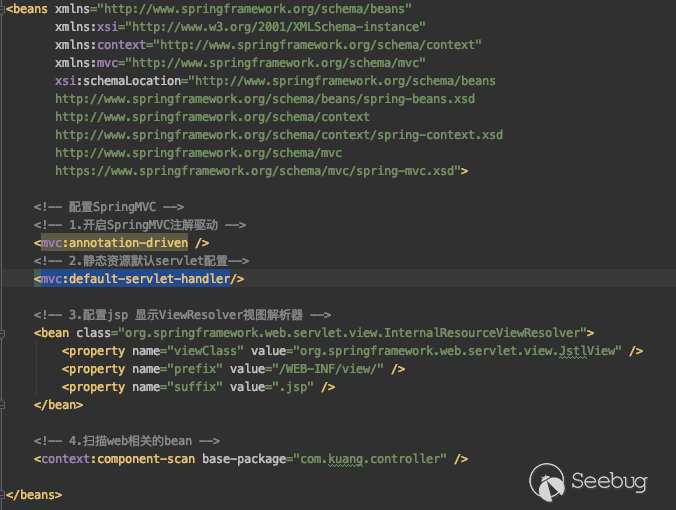Viewport: 676px width, 510px height.
Task: Click the comment '2.静态资源默认servlet配置'
Action: pos(141,261)
